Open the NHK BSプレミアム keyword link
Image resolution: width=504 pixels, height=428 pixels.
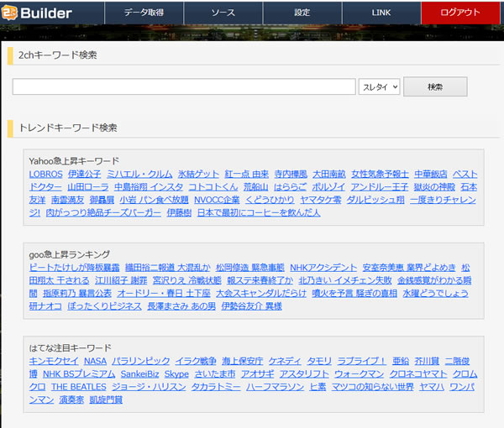(79, 374)
